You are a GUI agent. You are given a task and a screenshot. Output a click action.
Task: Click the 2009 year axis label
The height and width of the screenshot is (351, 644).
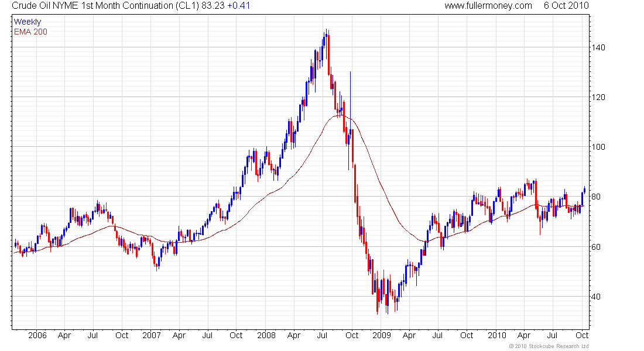(382, 335)
